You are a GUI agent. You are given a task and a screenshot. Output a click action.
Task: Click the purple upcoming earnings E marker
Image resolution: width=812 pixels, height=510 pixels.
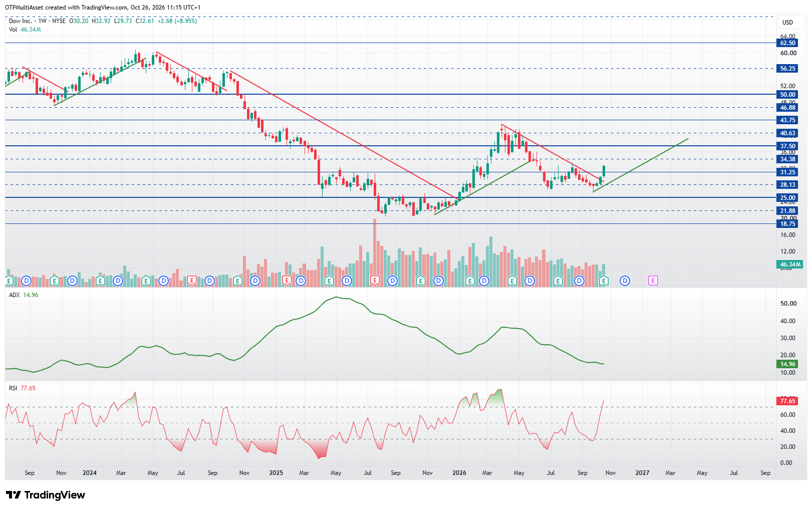click(653, 281)
